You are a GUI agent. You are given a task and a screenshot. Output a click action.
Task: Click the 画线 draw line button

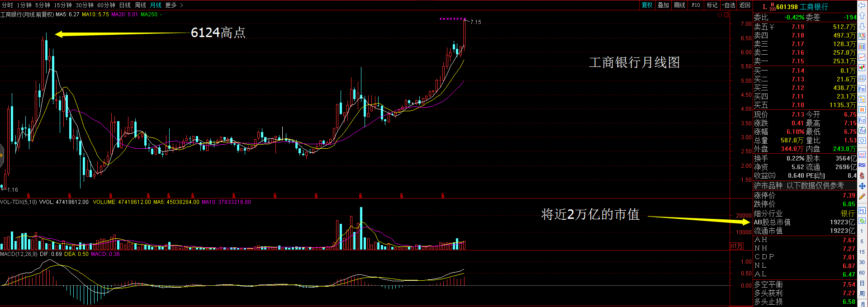[680, 5]
